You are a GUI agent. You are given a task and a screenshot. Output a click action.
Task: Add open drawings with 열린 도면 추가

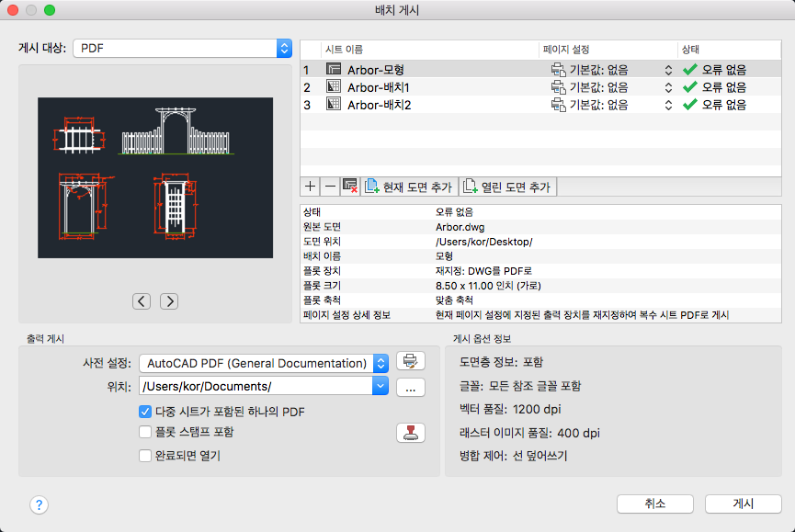[507, 187]
